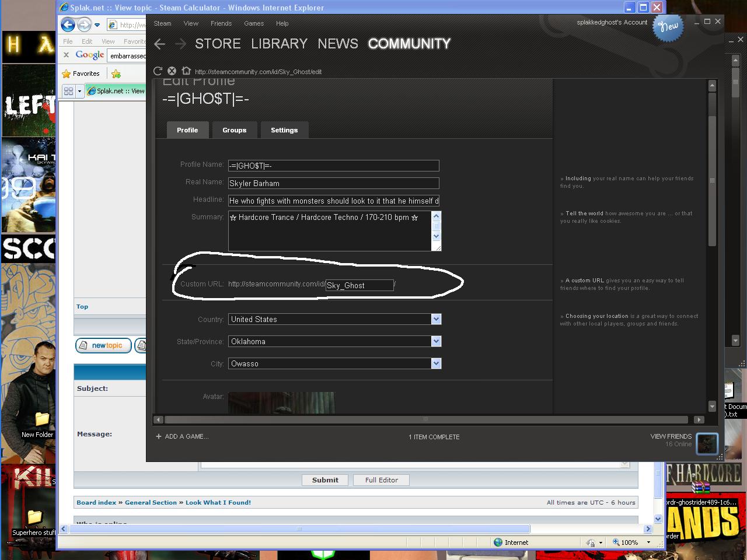Open friends avatar icon beside View Friends
Screen dimensions: 747x560
pos(707,443)
